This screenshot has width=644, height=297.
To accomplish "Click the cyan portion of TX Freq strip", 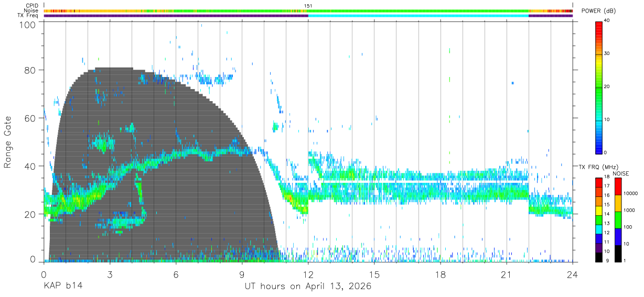I will [418, 16].
